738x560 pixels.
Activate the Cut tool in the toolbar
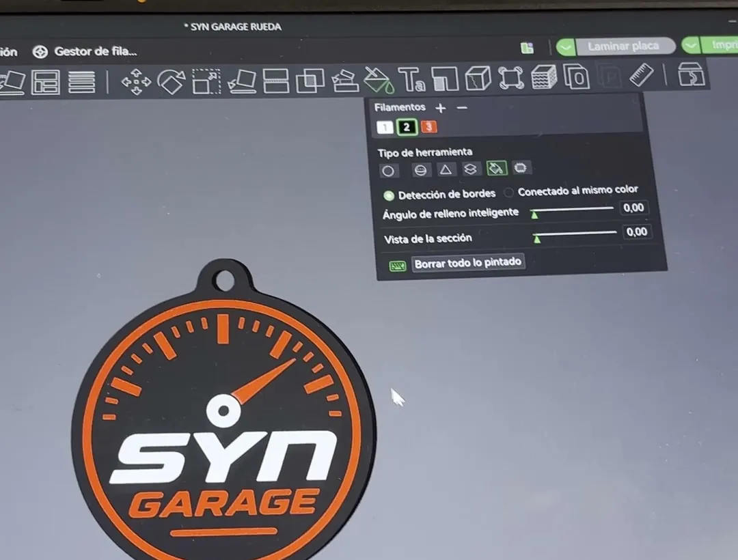276,81
